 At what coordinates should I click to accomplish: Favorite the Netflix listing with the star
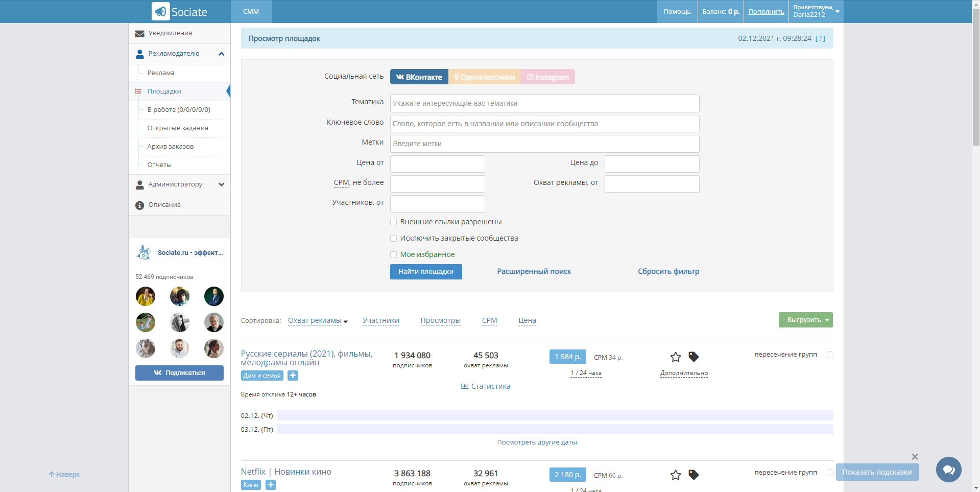676,475
